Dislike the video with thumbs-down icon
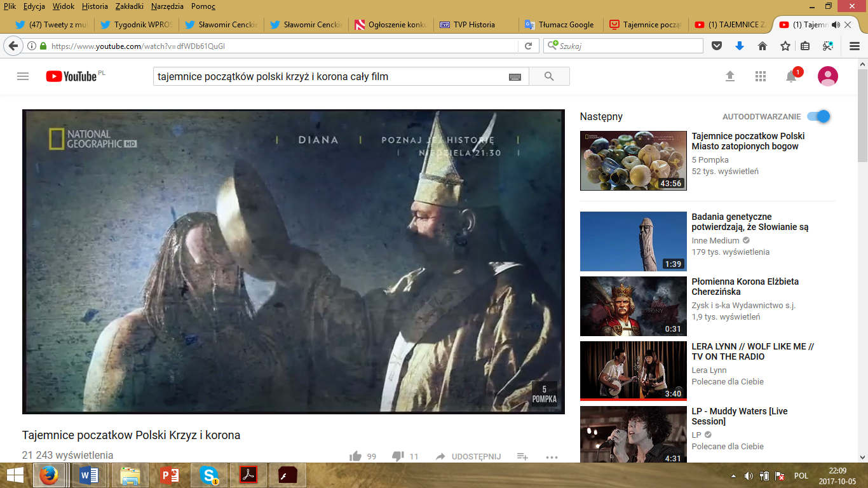The height and width of the screenshot is (488, 868). click(398, 456)
